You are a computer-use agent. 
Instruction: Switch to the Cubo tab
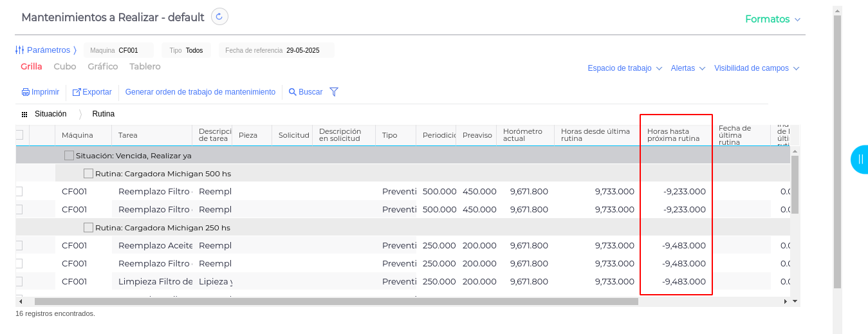(x=65, y=66)
